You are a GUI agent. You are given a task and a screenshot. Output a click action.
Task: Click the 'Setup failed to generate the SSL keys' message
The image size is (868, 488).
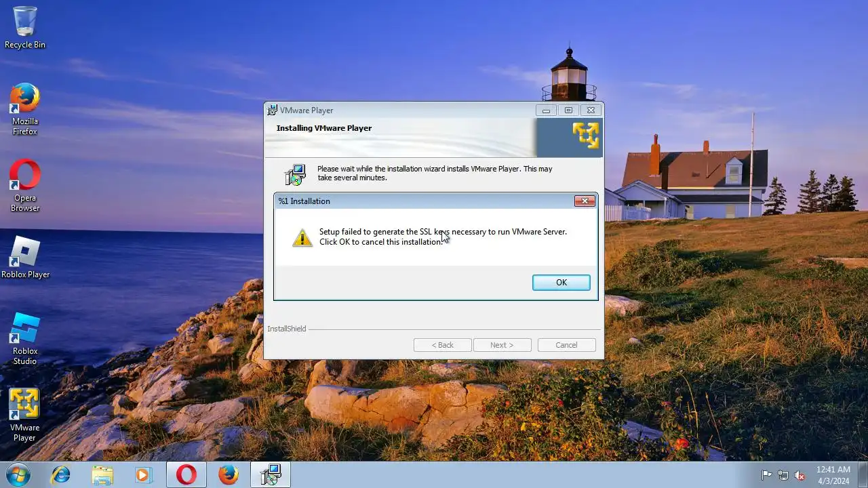tap(443, 237)
